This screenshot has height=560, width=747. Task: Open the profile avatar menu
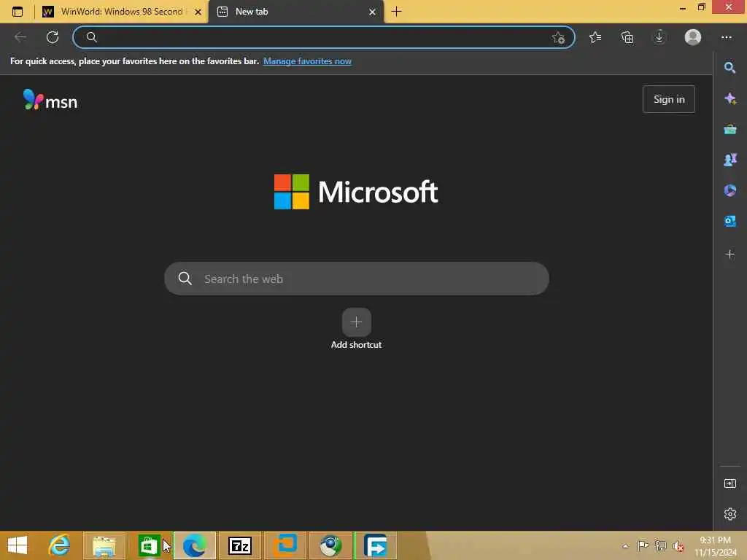693,37
